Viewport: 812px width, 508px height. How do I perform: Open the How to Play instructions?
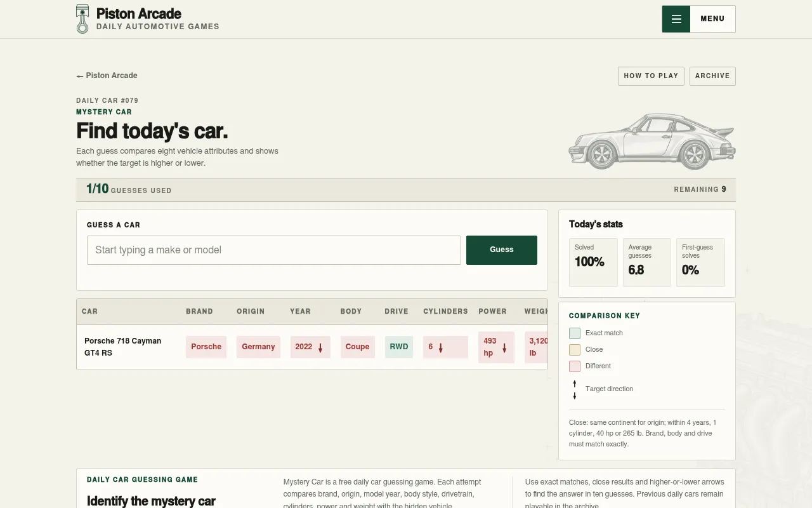(651, 76)
